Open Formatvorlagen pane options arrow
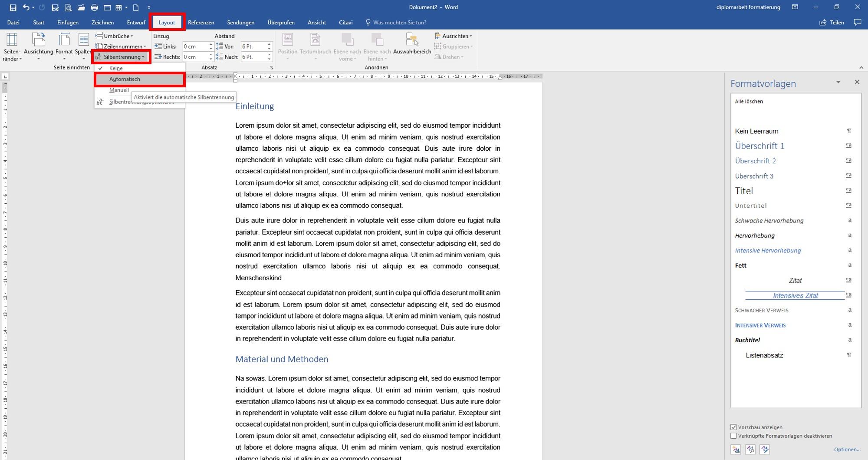Image resolution: width=868 pixels, height=460 pixels. click(838, 82)
